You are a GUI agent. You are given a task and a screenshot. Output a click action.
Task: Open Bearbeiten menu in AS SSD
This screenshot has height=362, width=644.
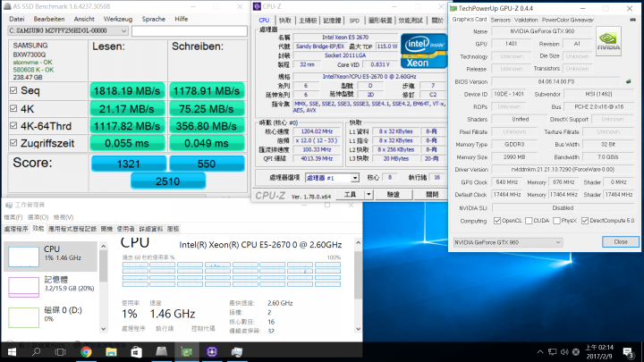[x=49, y=19]
